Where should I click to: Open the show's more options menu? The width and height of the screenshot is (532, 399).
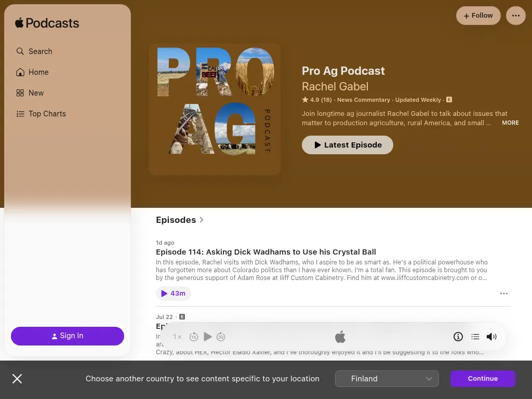pyautogui.click(x=516, y=16)
